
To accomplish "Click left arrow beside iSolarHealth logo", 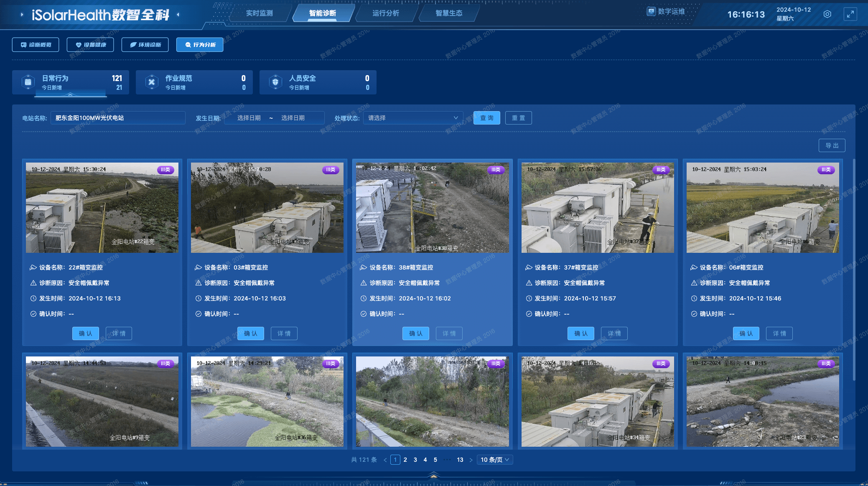I will (x=22, y=15).
